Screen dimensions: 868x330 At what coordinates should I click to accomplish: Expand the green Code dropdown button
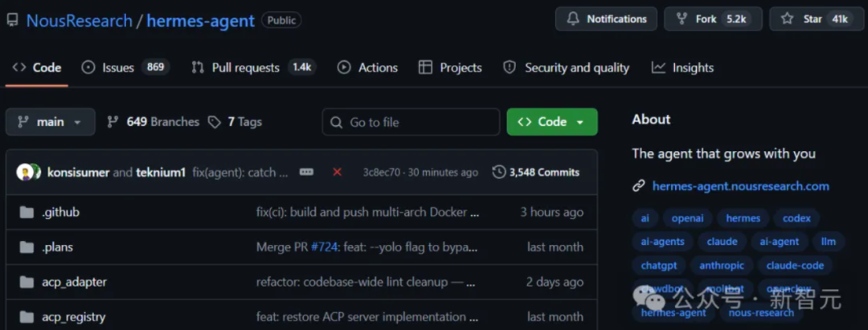coord(552,122)
